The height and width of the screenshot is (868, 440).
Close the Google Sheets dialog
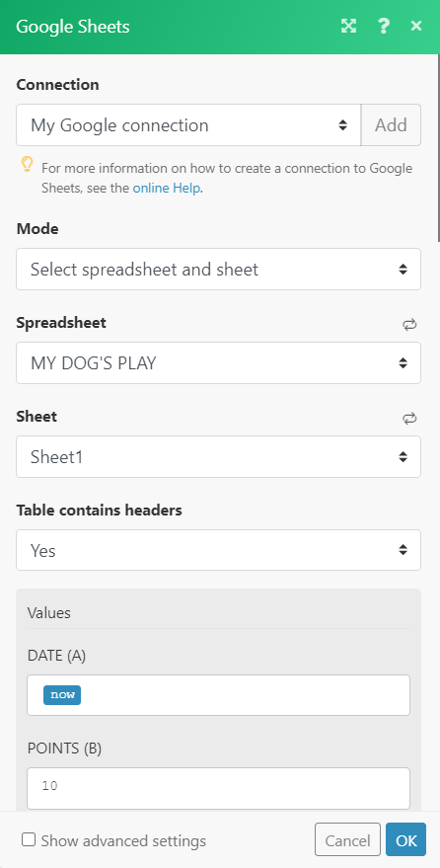pos(416,26)
